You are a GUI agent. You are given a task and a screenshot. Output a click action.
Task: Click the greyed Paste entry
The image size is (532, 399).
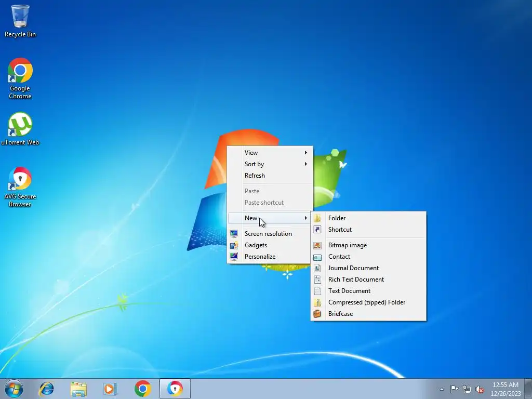coord(270,191)
